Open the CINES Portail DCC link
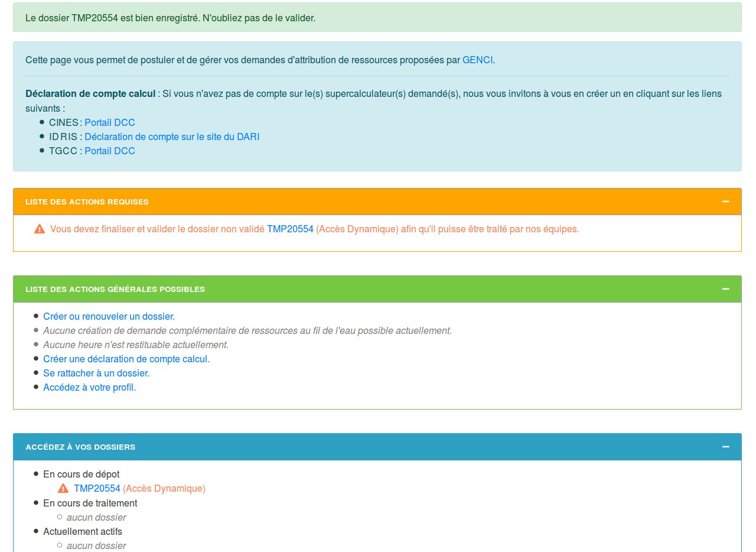This screenshot has height=552, width=756. pyautogui.click(x=110, y=122)
